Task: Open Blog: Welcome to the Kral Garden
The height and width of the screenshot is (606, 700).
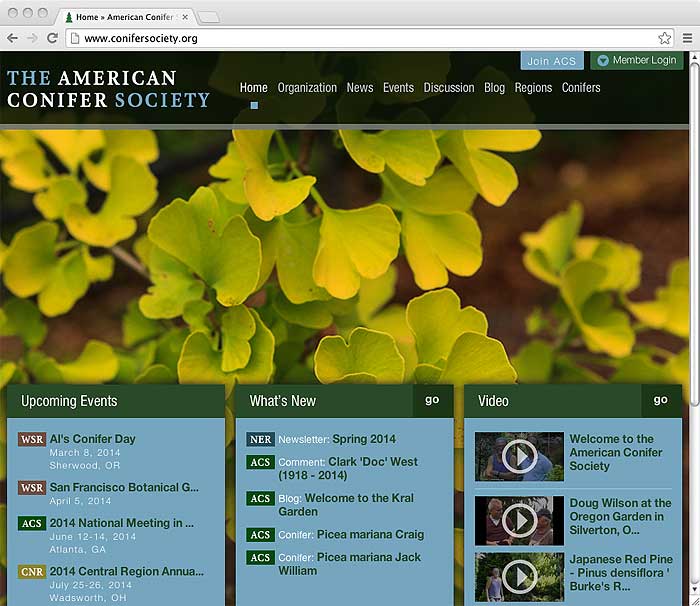Action: point(346,505)
